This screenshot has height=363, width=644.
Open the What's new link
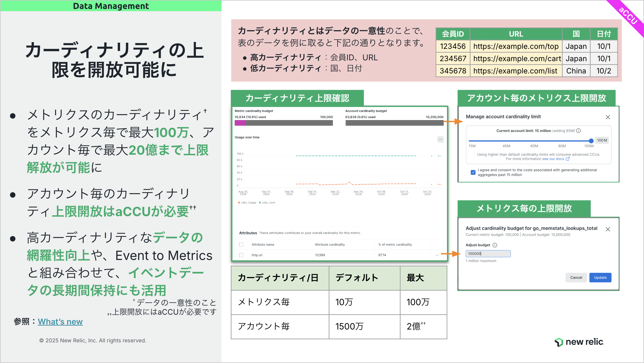point(60,322)
